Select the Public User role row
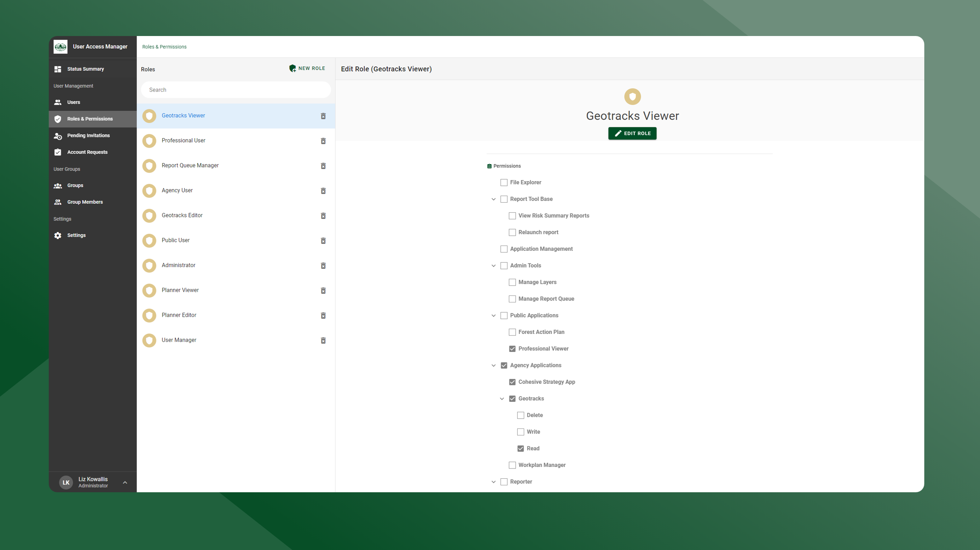This screenshot has height=550, width=980. tap(235, 241)
